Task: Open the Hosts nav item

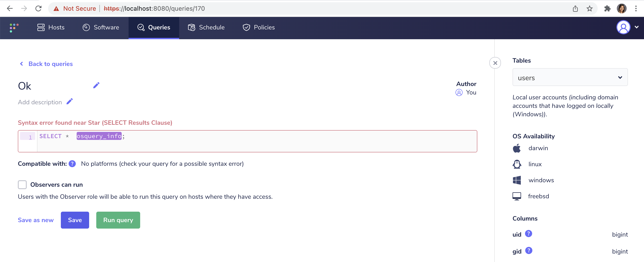Action: click(51, 27)
